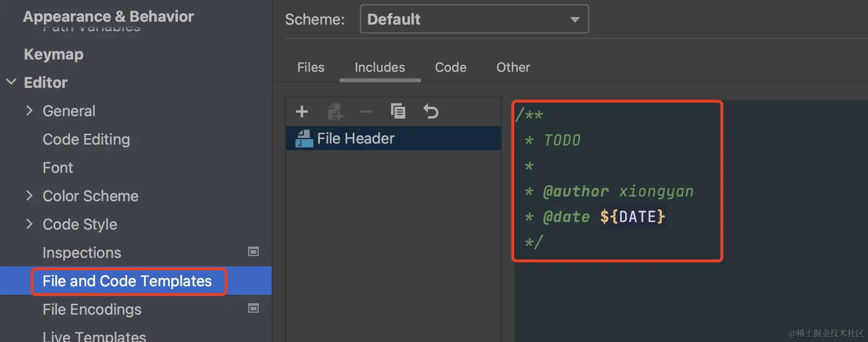Image resolution: width=868 pixels, height=342 pixels.
Task: Collapse the Editor section
Action: coord(11,82)
